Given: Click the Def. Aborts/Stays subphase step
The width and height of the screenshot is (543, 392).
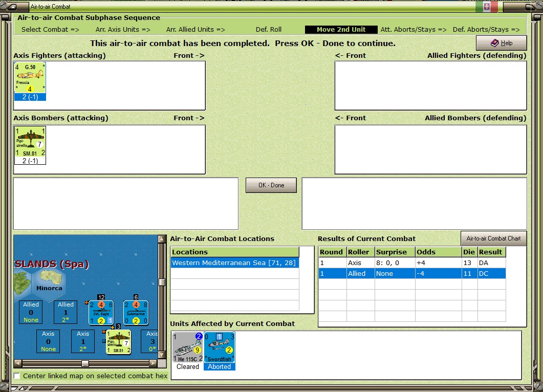Looking at the screenshot, I should [486, 30].
